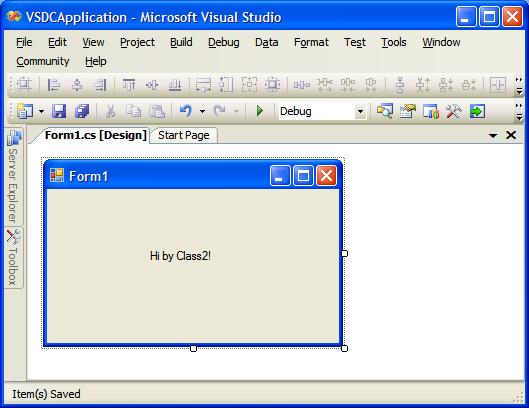
Task: Click the Toolbox hammer-and-wrench toolbar icon
Action: 454,111
